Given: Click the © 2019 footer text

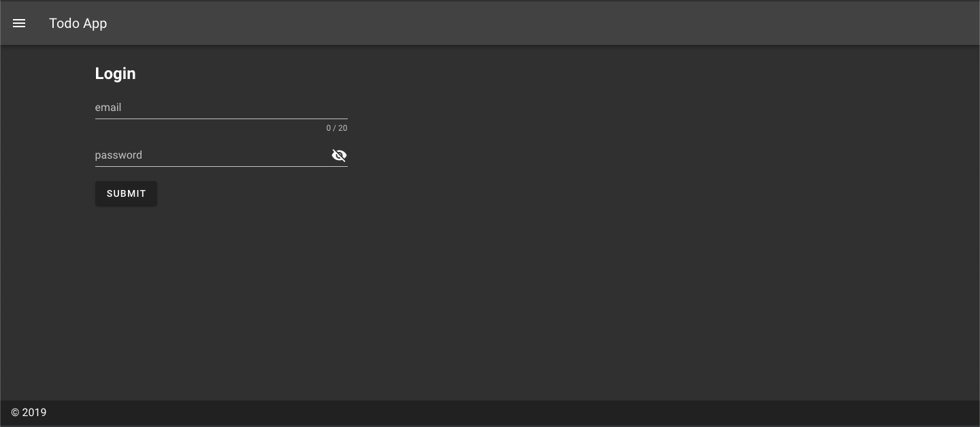Looking at the screenshot, I should (x=29, y=412).
